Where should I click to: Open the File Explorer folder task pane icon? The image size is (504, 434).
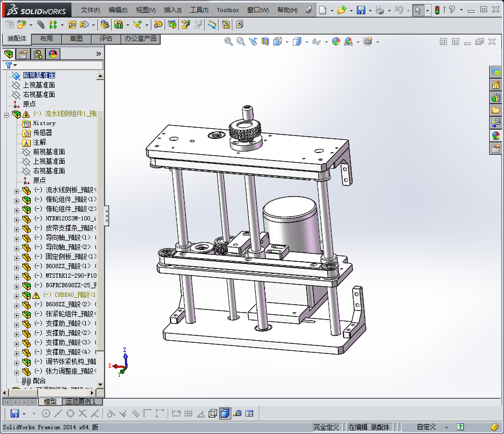tap(496, 110)
